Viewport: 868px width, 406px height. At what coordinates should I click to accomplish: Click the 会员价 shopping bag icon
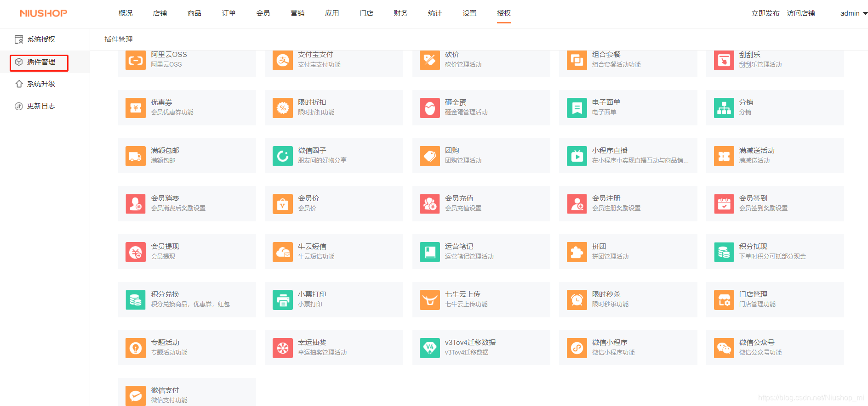coord(283,204)
